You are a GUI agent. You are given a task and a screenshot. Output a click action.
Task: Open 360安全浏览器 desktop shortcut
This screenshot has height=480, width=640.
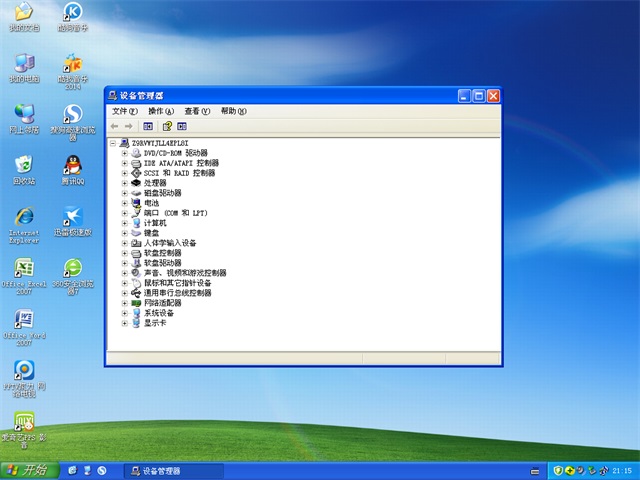(x=72, y=270)
